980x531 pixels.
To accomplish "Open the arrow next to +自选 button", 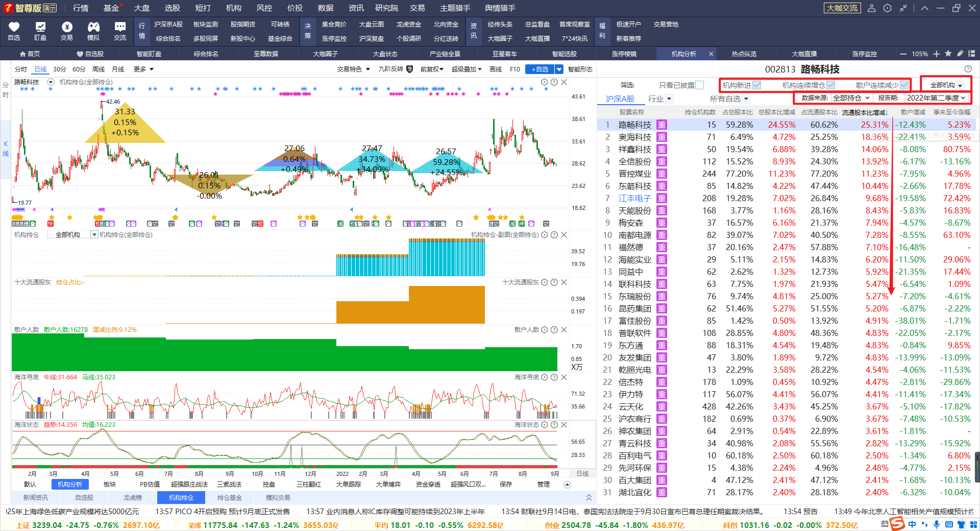I will (559, 69).
